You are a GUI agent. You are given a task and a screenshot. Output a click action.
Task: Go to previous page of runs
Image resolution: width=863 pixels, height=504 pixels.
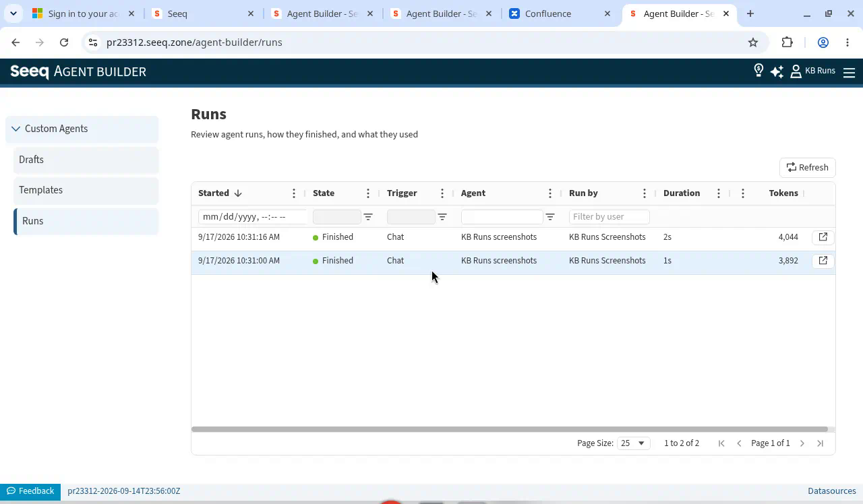click(739, 443)
